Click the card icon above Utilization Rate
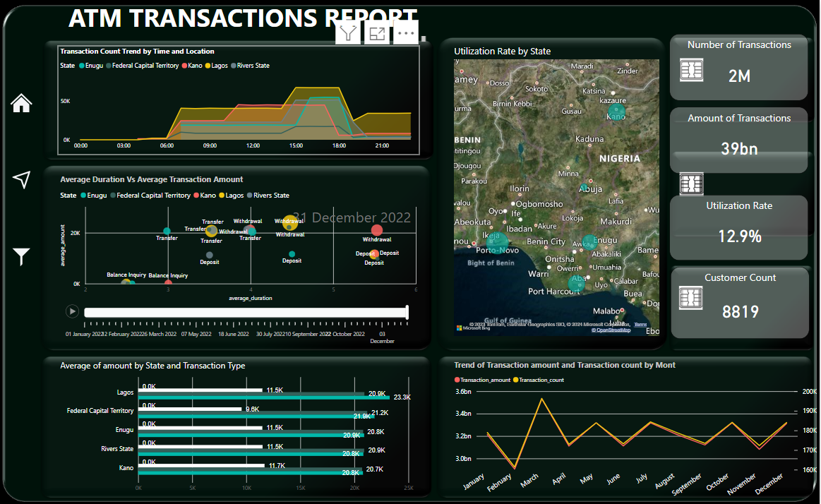The height and width of the screenshot is (504, 821). pyautogui.click(x=691, y=184)
